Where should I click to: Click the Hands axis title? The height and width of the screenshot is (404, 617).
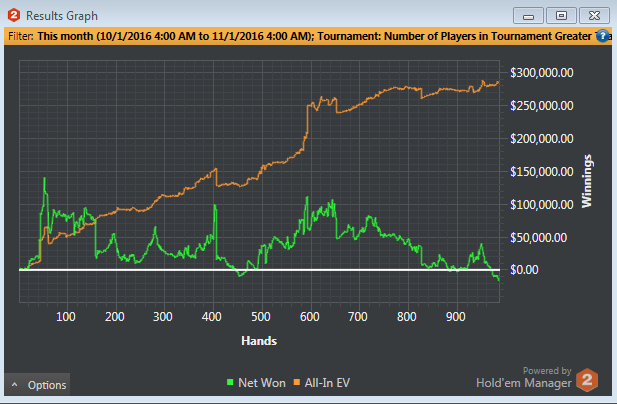[x=259, y=341]
